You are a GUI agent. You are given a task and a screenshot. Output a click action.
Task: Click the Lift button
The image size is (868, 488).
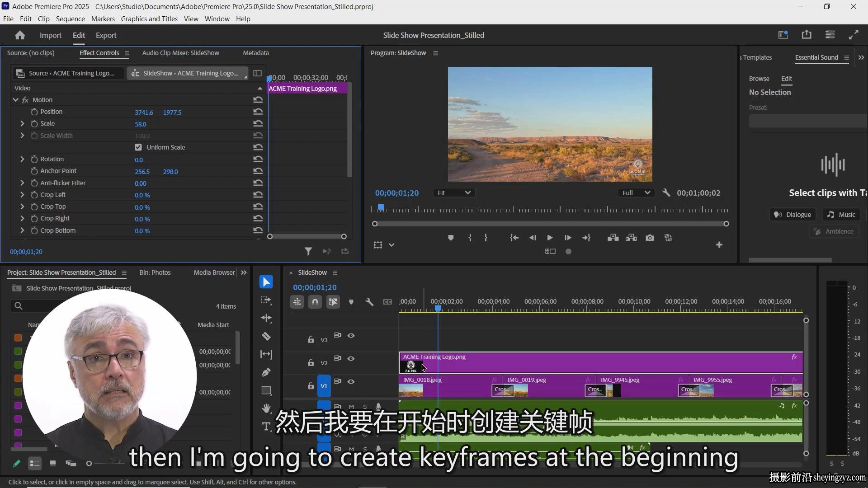click(x=613, y=238)
